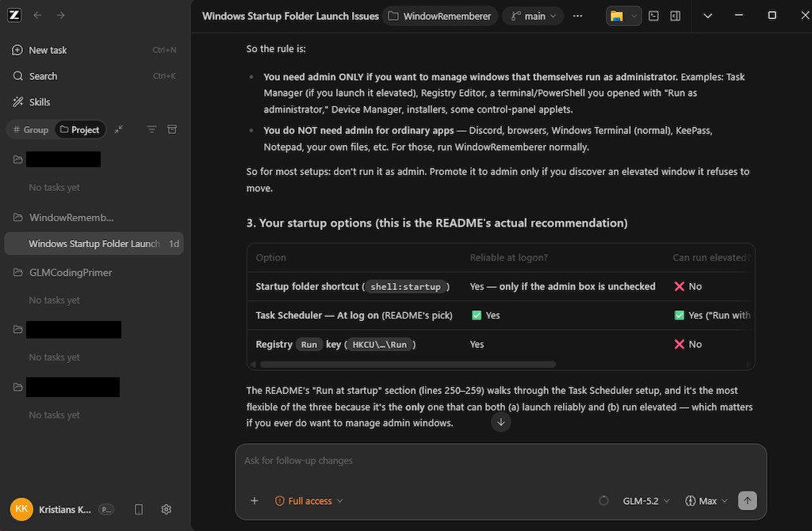The image size is (812, 531).
Task: Open the task filter icon
Action: tap(151, 129)
